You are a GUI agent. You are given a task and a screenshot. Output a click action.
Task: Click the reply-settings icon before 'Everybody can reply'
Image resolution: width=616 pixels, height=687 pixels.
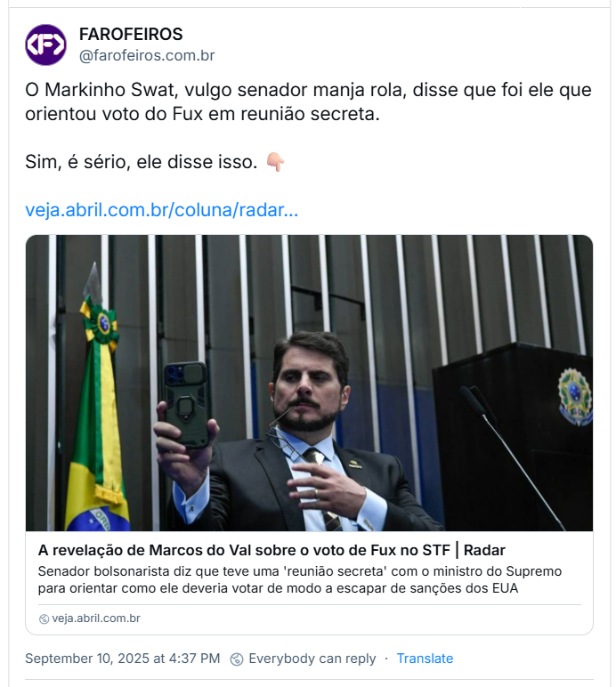237,659
